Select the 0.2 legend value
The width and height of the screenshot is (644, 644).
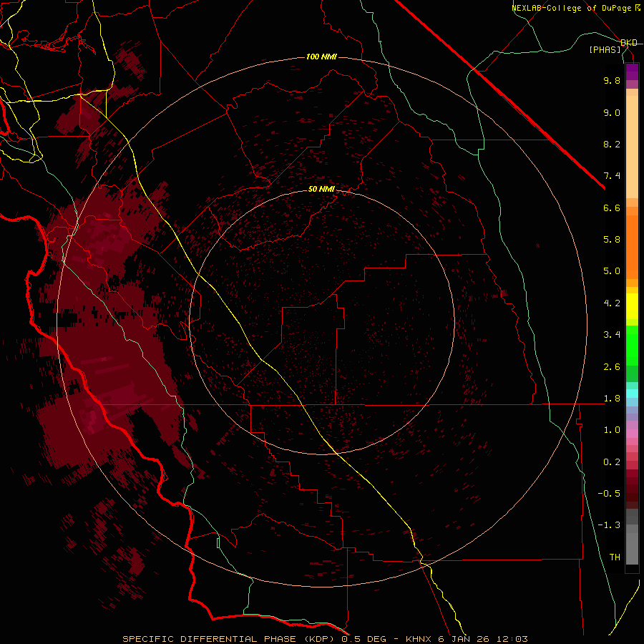pos(612,462)
